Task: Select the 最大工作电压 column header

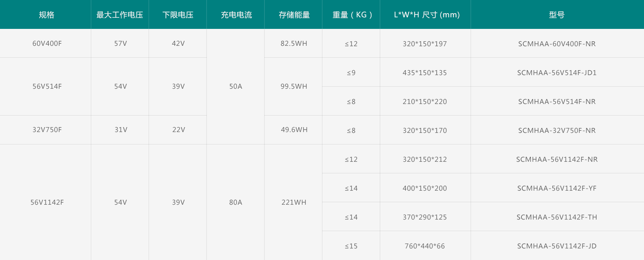Action: tap(120, 15)
